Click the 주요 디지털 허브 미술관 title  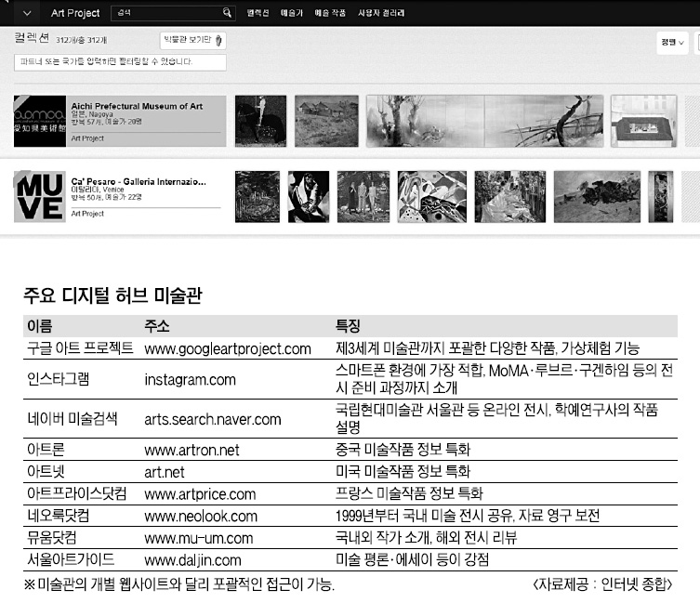click(x=112, y=295)
